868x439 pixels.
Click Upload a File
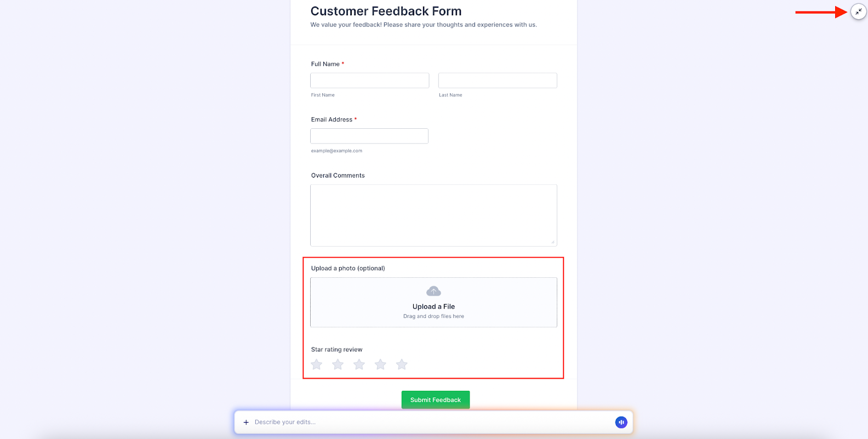[433, 306]
